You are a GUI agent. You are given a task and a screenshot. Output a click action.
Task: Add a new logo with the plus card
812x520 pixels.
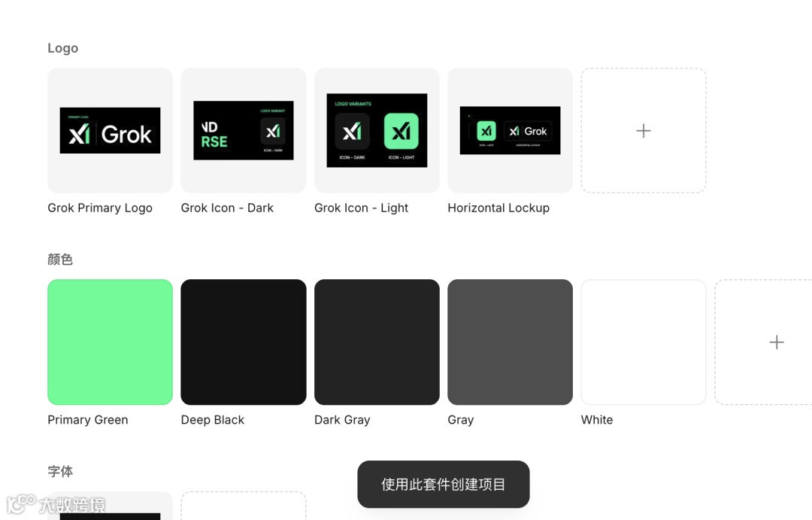[644, 130]
